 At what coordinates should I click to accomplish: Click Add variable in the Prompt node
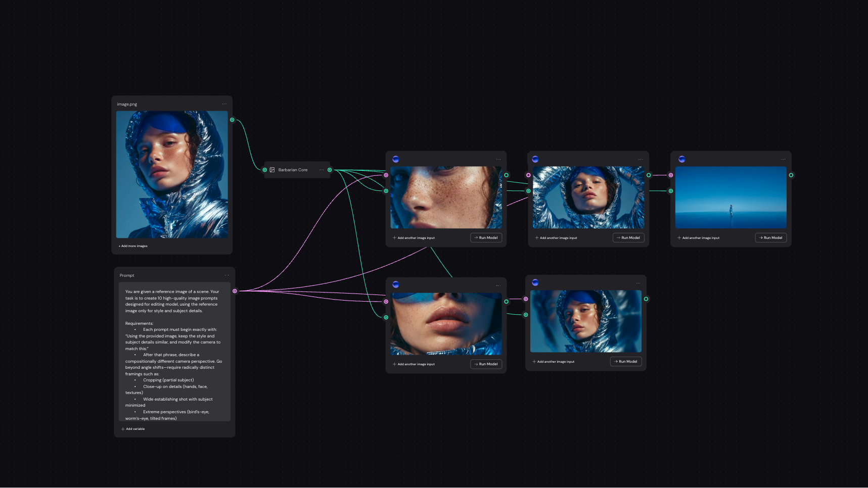coord(133,429)
